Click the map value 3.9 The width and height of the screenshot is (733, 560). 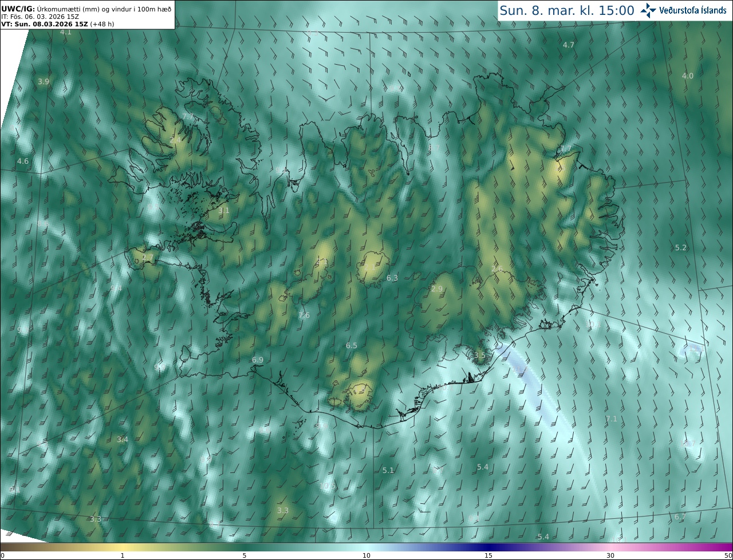click(44, 82)
